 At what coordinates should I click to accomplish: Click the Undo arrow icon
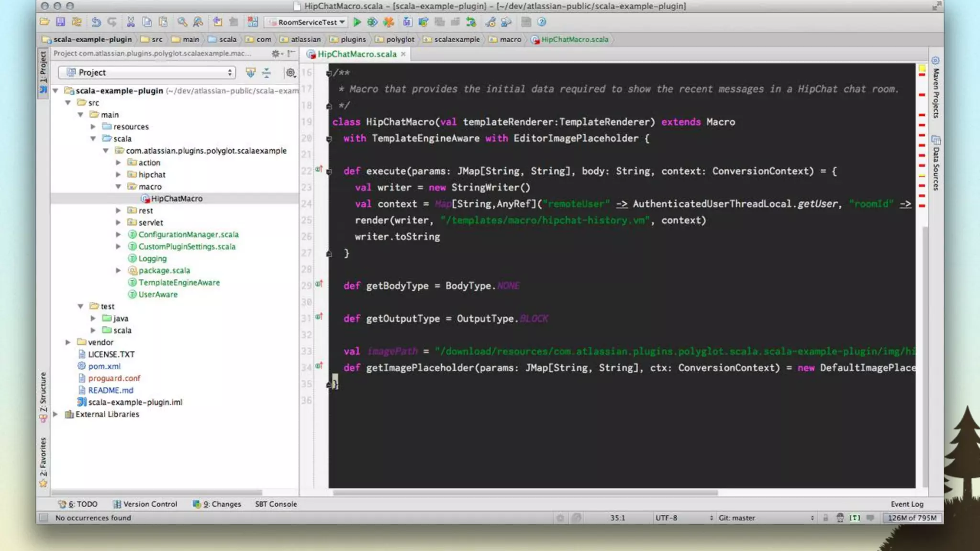pyautogui.click(x=96, y=22)
